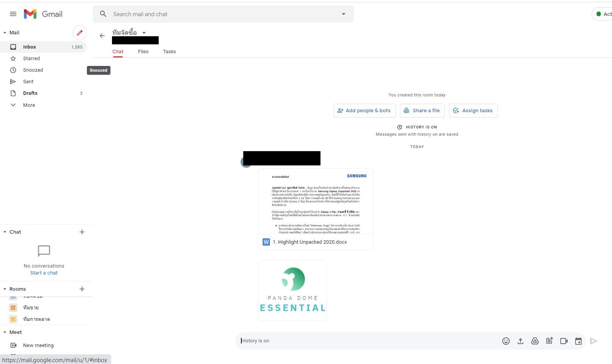612x364 pixels.
Task: Open the room name dropdown menu
Action: pos(144,33)
